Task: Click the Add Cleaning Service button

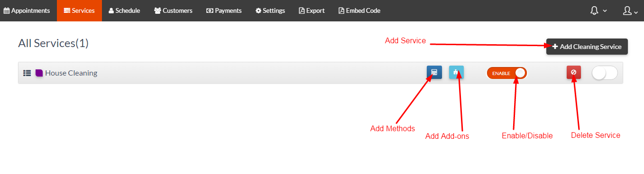Action: point(587,47)
